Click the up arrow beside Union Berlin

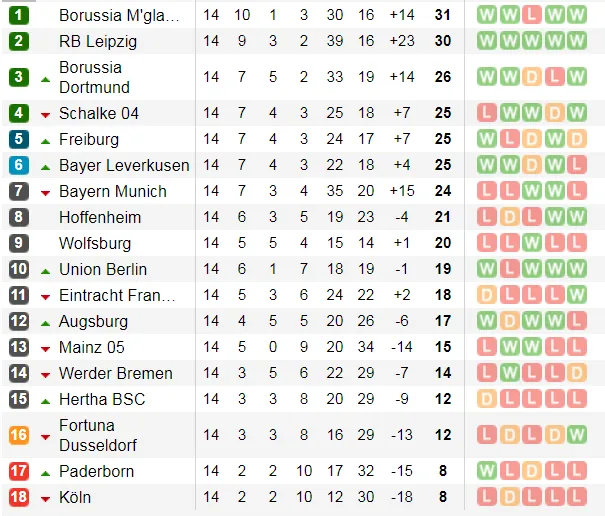45,270
